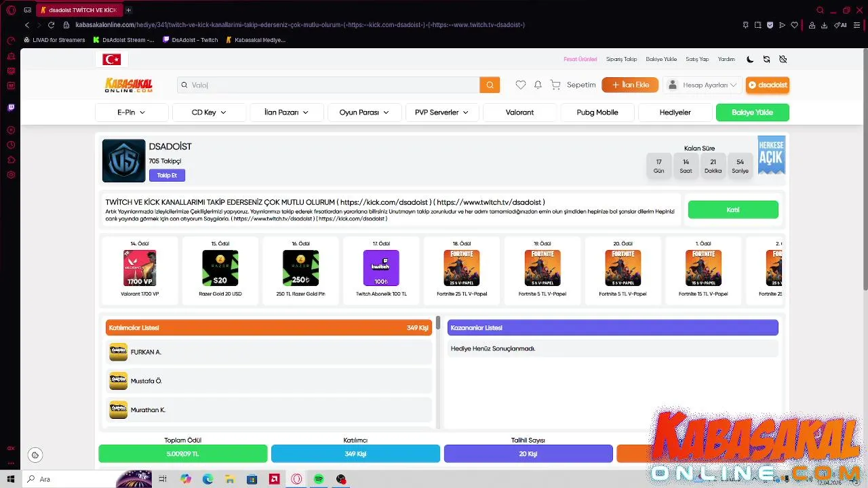Click the browser snapshot icon
The height and width of the screenshot is (488, 868).
(x=757, y=25)
